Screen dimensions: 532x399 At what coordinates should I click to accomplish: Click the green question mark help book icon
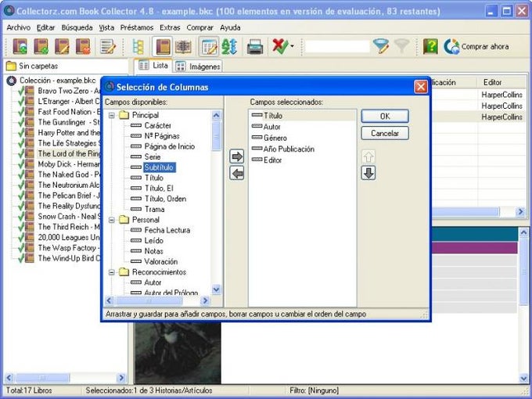430,46
